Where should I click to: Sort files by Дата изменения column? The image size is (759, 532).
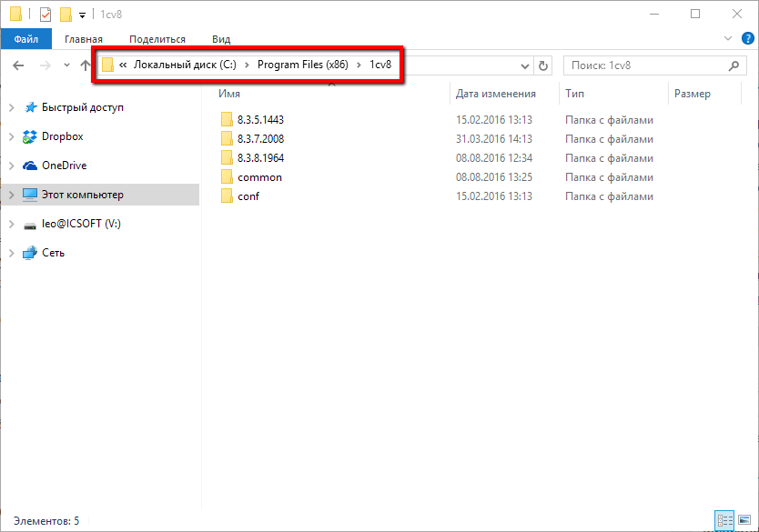click(x=496, y=94)
